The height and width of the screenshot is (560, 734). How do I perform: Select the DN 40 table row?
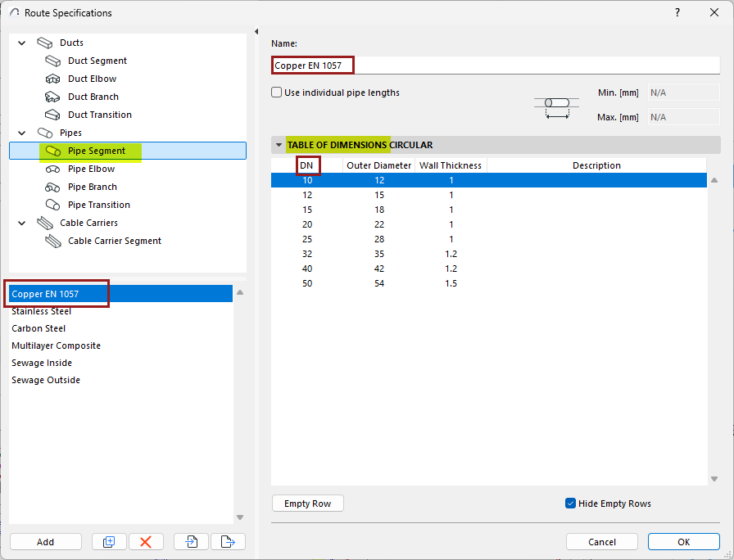(x=489, y=269)
